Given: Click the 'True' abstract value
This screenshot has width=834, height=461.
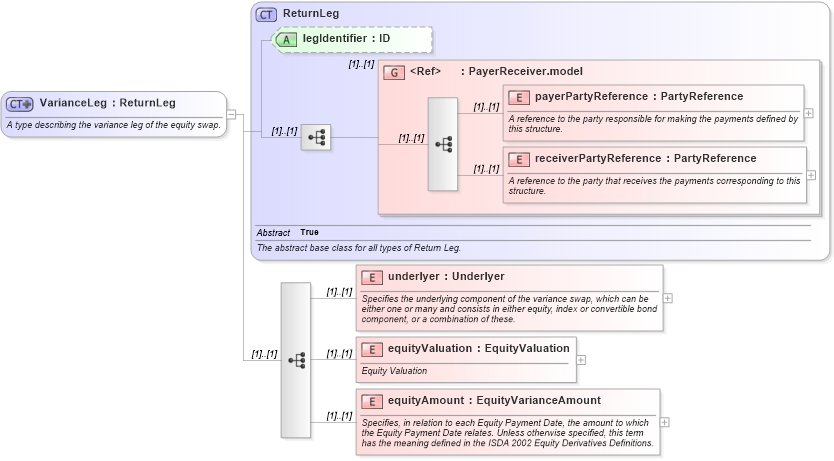Looking at the screenshot, I should click(309, 232).
